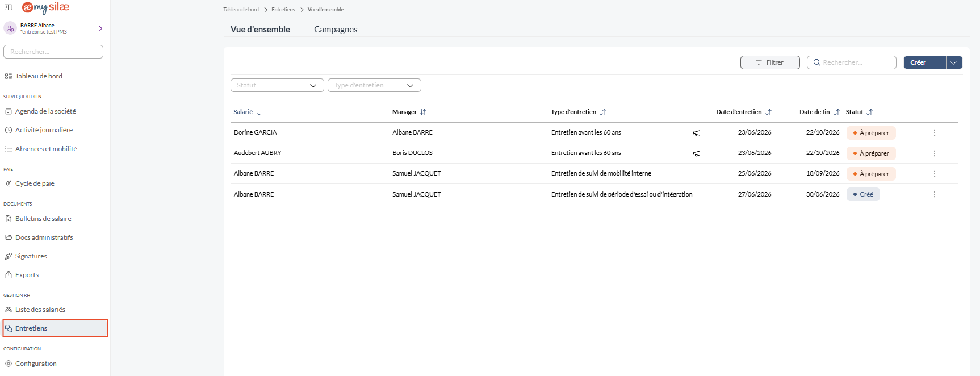Click the 30/06/2026 end date

click(823, 194)
